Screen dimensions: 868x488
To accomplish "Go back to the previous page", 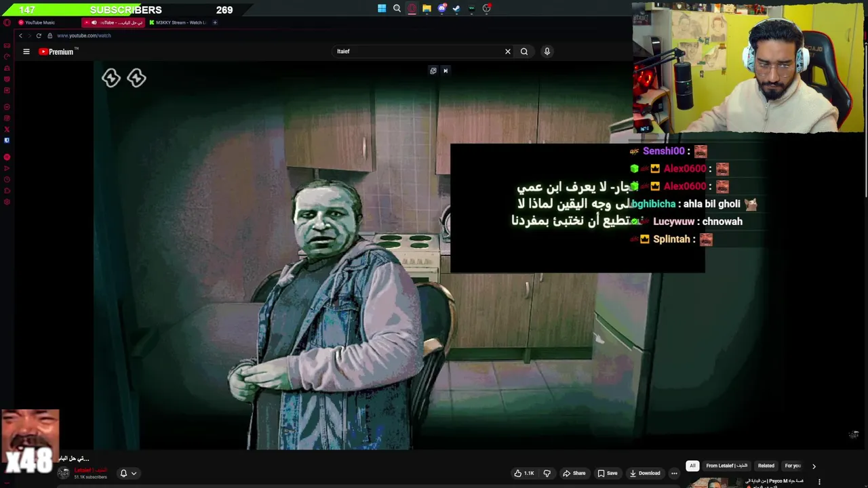I will pos(20,35).
